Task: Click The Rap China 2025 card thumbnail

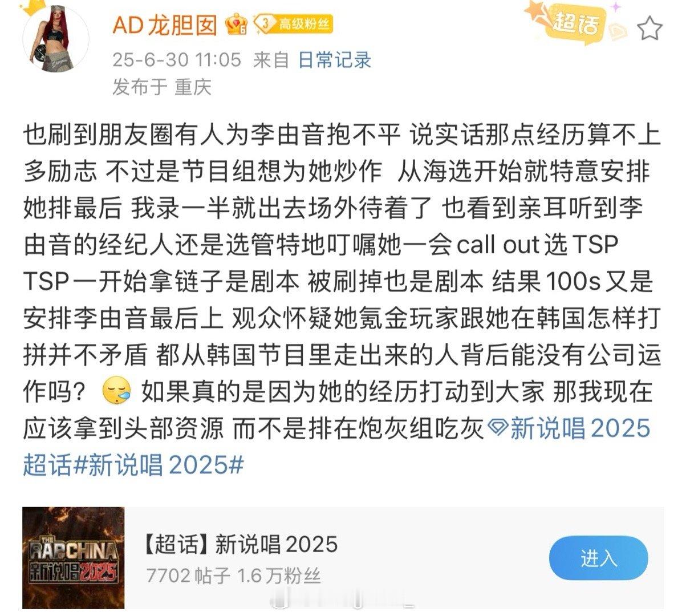Action: click(x=74, y=558)
